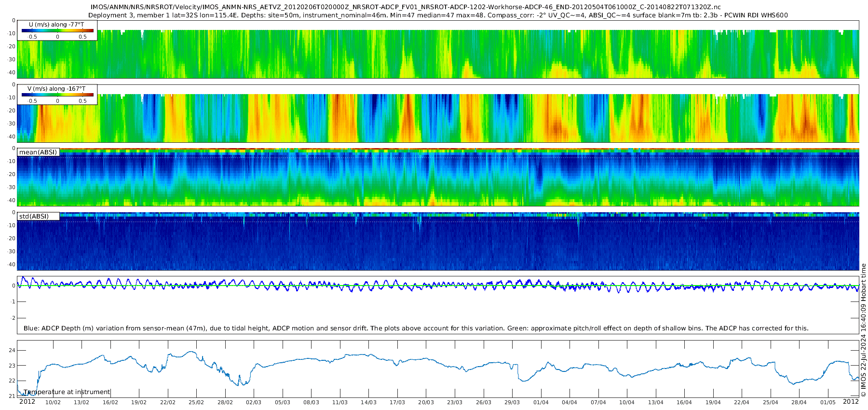
Task: Click the '2012' year label at axis end
Action: pyautogui.click(x=851, y=401)
